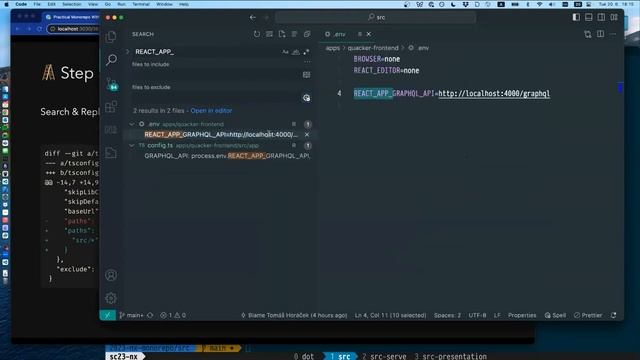Open the Explorer view in activity bar
The height and width of the screenshot is (360, 640).
[x=111, y=37]
